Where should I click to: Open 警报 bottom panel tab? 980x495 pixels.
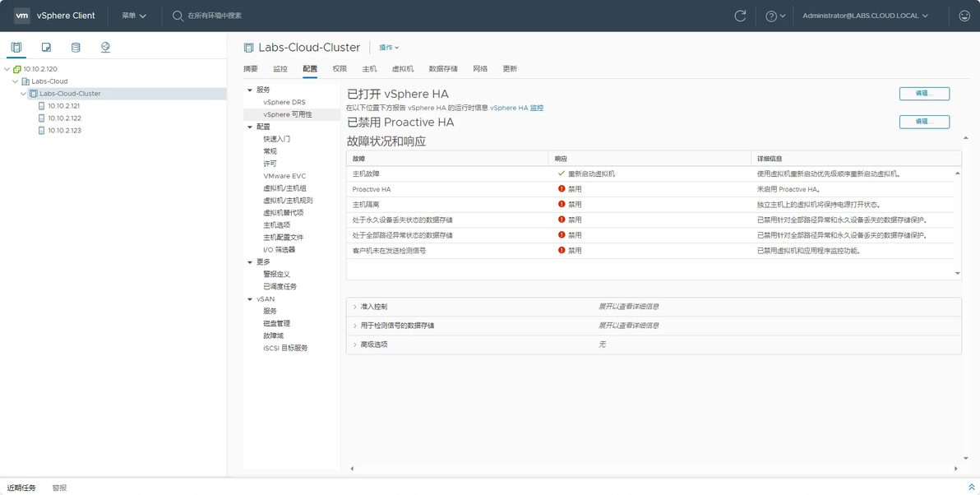point(59,488)
